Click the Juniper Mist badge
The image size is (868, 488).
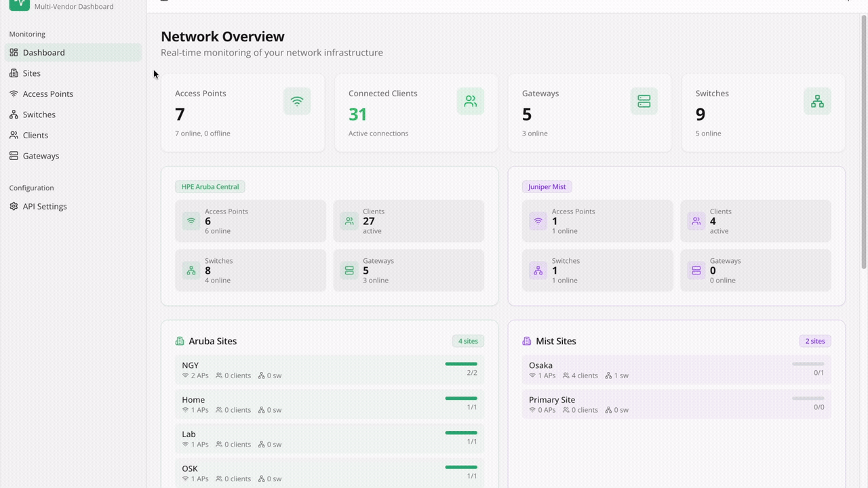[x=547, y=186]
